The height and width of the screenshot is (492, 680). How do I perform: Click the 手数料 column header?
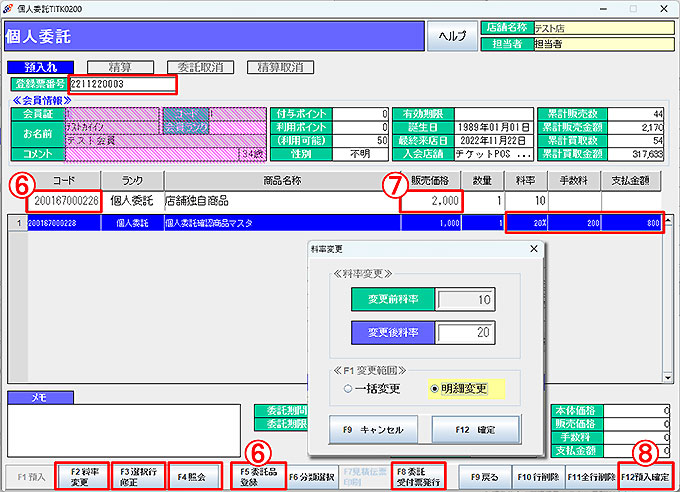click(x=574, y=180)
